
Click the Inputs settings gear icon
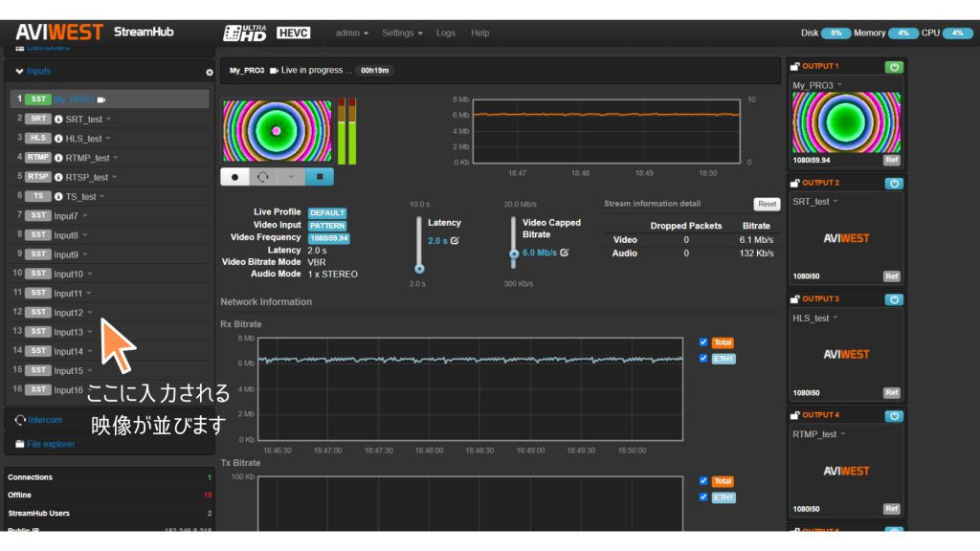click(x=210, y=73)
